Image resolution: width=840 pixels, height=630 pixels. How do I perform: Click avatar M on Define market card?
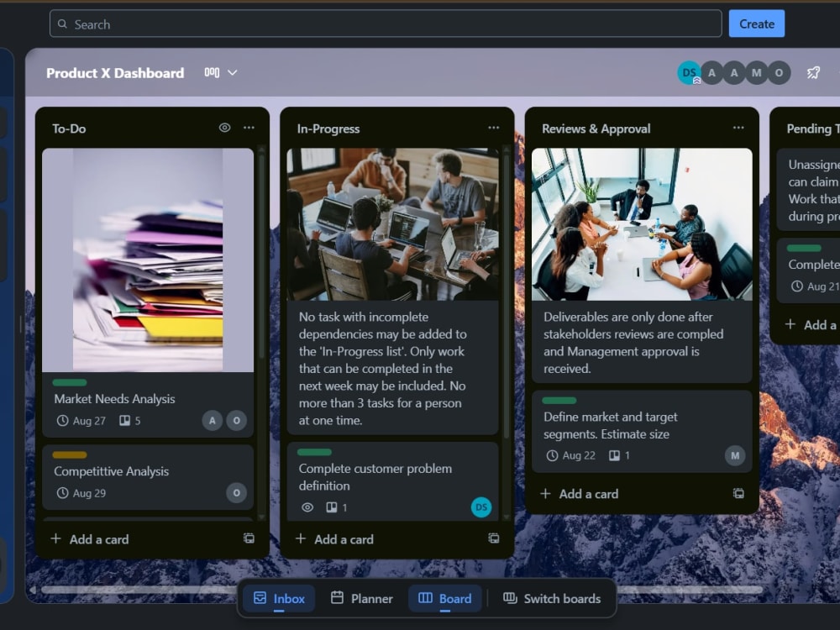click(735, 455)
